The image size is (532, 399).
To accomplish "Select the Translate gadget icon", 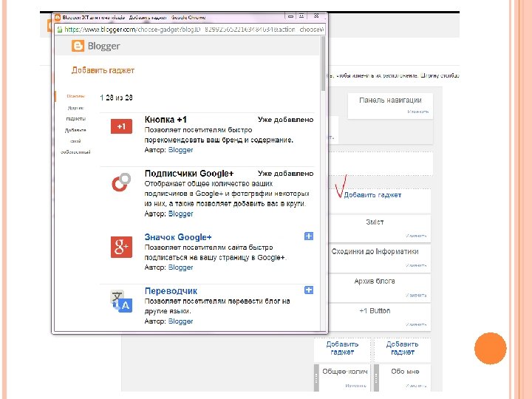I will tap(121, 301).
